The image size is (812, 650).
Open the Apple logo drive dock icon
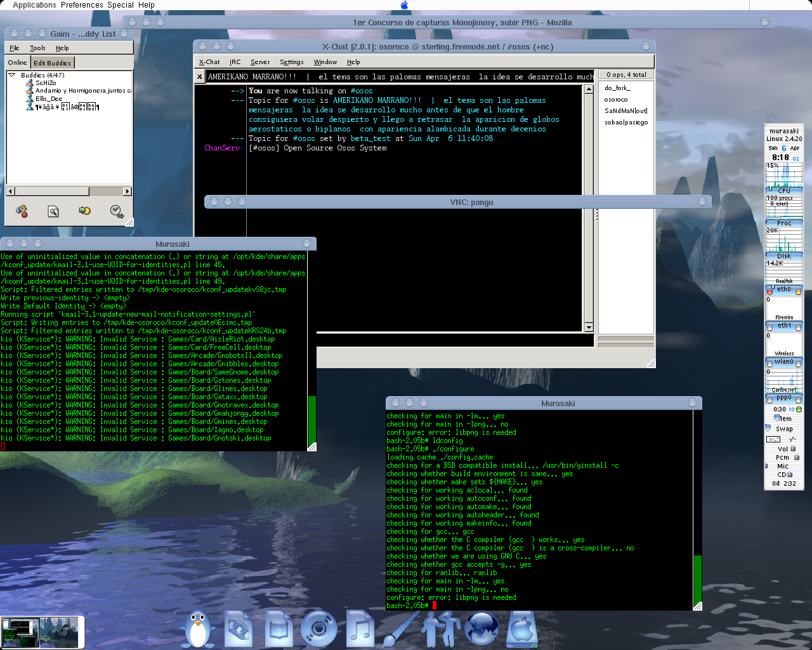[522, 629]
